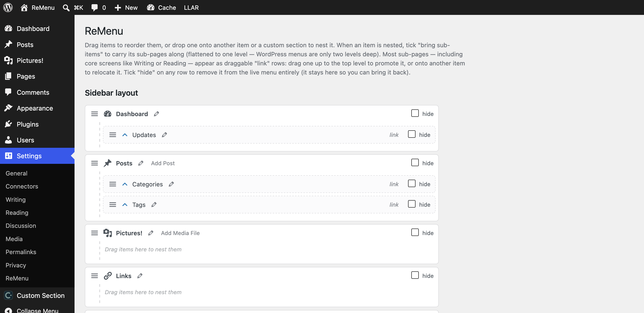
Task: Tick the hide checkbox for Updates
Action: tap(412, 134)
